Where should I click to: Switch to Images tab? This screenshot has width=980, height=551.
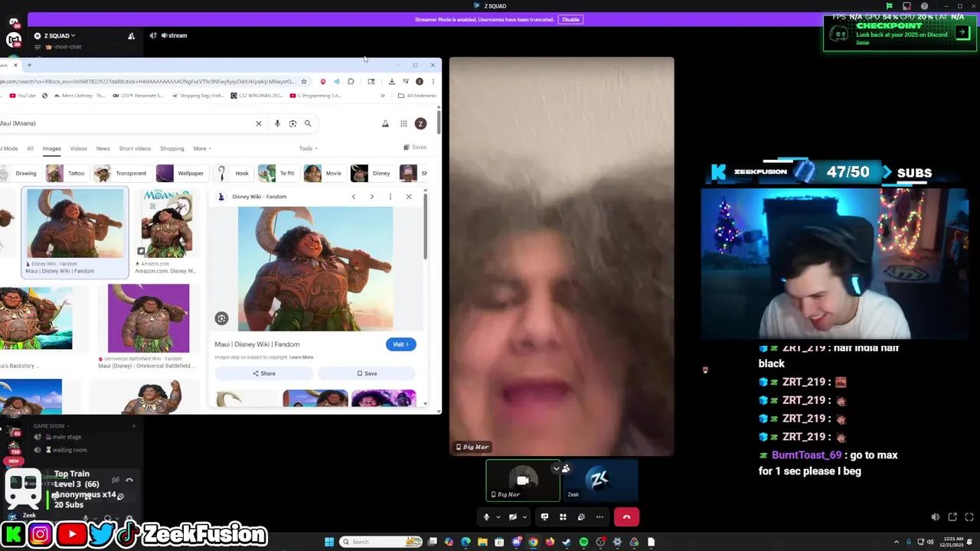click(51, 148)
